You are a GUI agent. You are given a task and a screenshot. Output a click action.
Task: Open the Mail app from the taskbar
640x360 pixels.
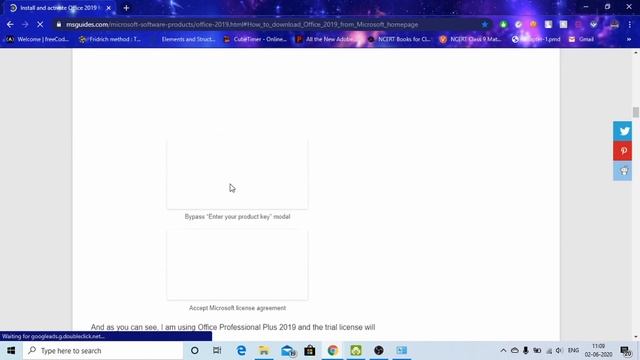(x=288, y=351)
